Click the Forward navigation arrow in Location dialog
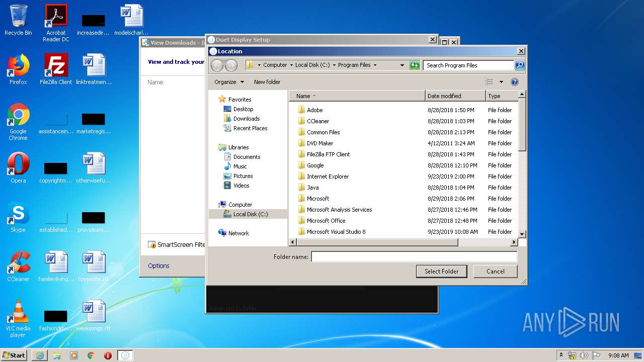644x362 pixels. pyautogui.click(x=231, y=65)
